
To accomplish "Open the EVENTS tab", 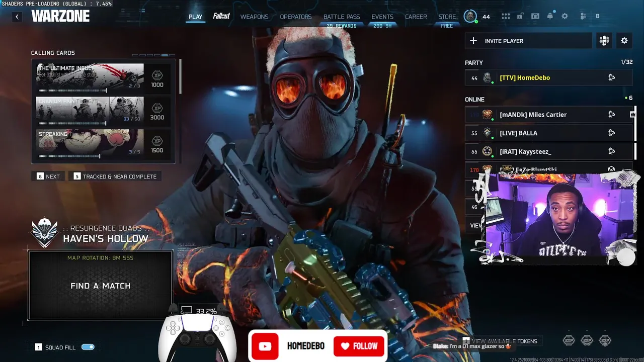I will click(382, 17).
